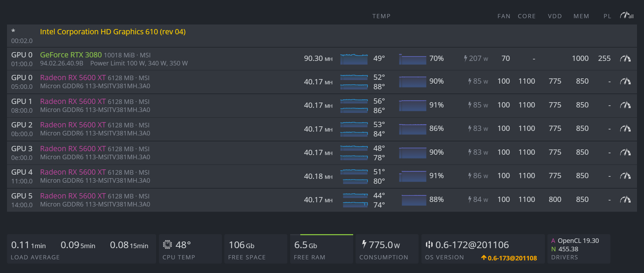Click the 106 Gb free space card

255,249
